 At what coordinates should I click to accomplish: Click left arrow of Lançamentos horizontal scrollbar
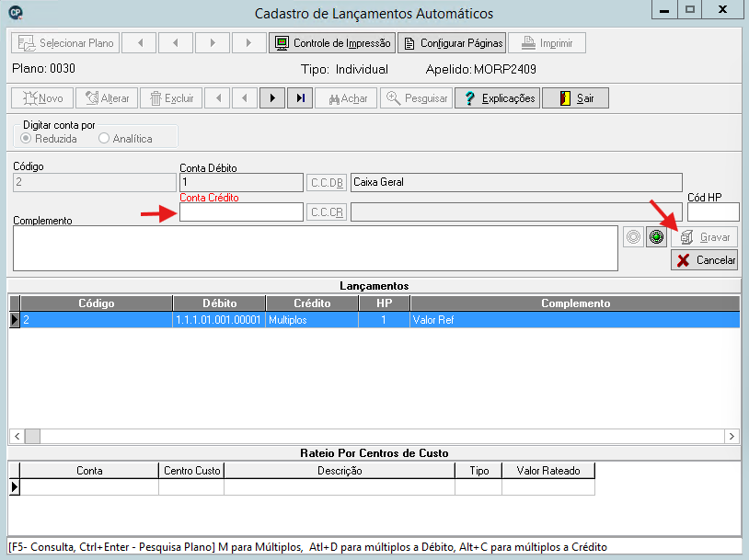pos(17,436)
